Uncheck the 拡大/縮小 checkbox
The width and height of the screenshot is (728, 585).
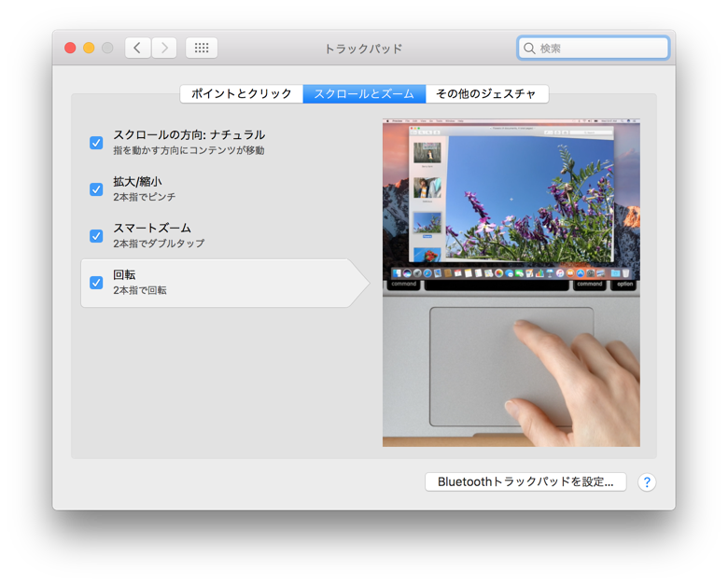(x=96, y=189)
